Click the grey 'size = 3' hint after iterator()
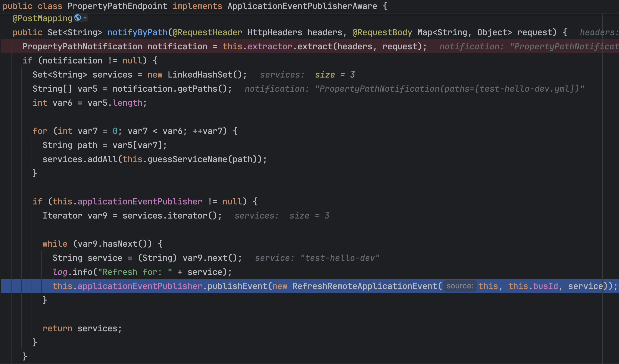The image size is (619, 364). [x=309, y=216]
